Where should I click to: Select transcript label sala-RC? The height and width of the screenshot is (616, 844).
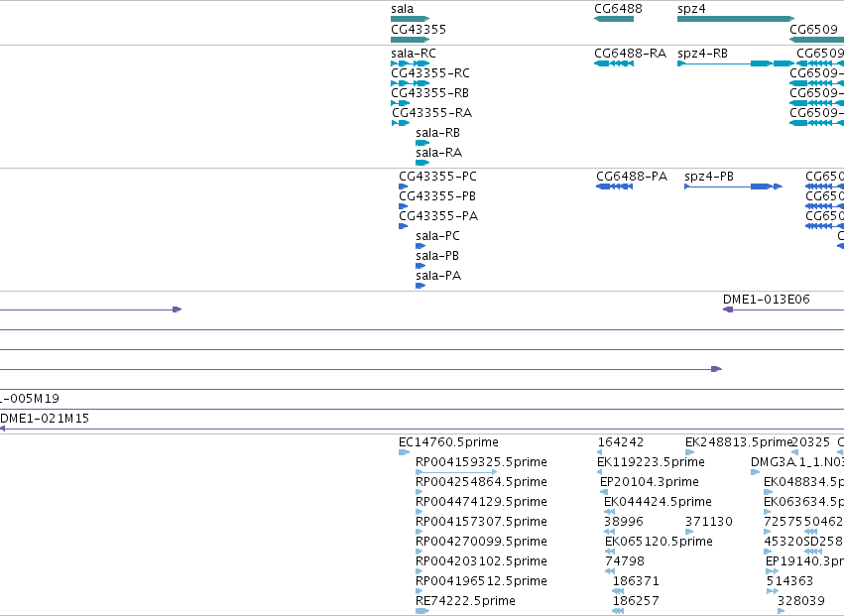coord(414,54)
